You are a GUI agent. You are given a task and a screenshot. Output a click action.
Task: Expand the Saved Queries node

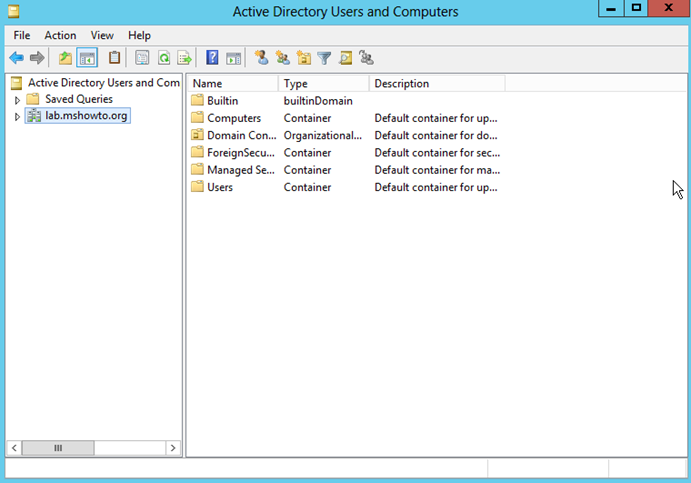click(17, 100)
